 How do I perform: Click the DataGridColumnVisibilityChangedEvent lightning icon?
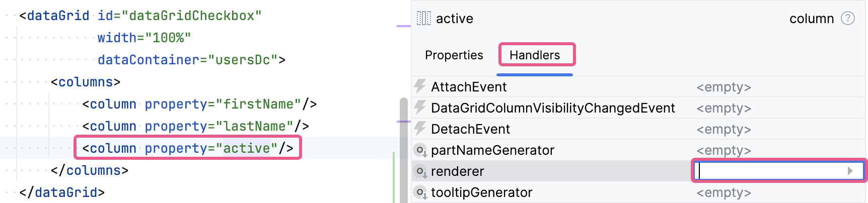click(420, 108)
